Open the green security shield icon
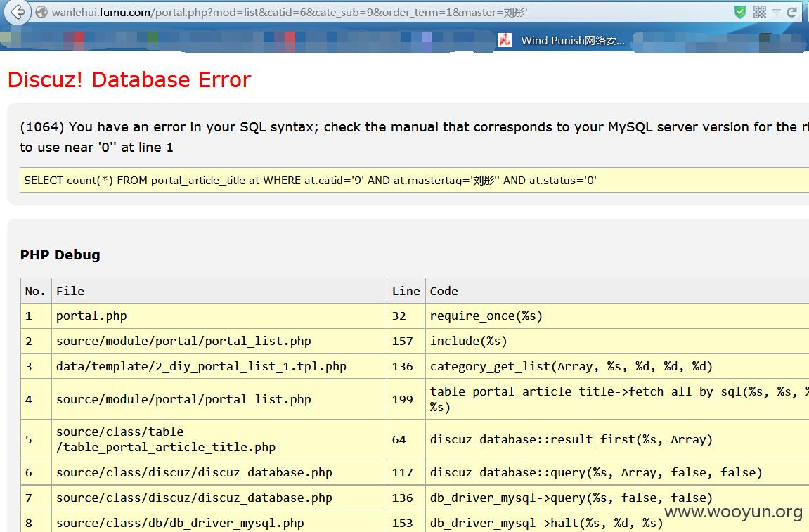The height and width of the screenshot is (532, 809). point(740,12)
